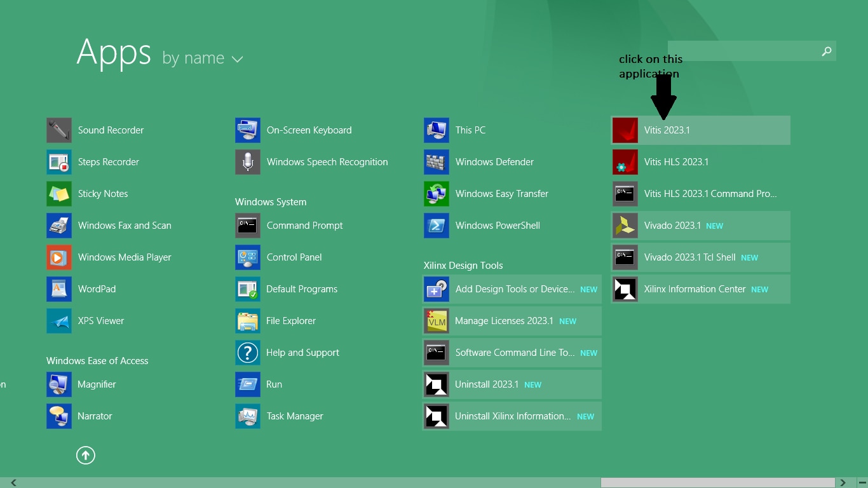This screenshot has width=868, height=488.
Task: Click the horizontal scrollbar left arrow
Action: pos(13,483)
